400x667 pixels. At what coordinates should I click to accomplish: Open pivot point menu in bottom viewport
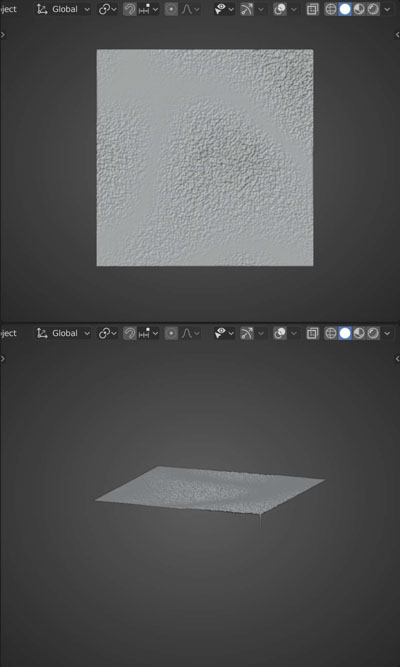[107, 333]
